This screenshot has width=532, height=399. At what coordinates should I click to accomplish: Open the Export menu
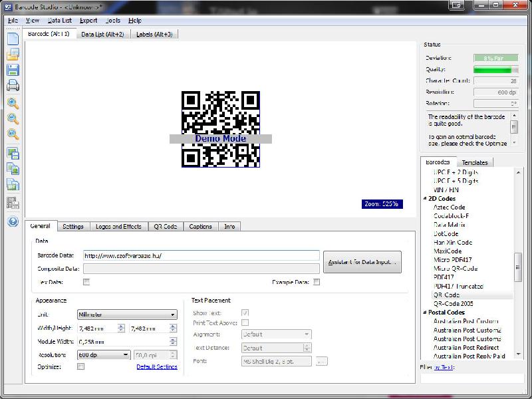tap(88, 21)
